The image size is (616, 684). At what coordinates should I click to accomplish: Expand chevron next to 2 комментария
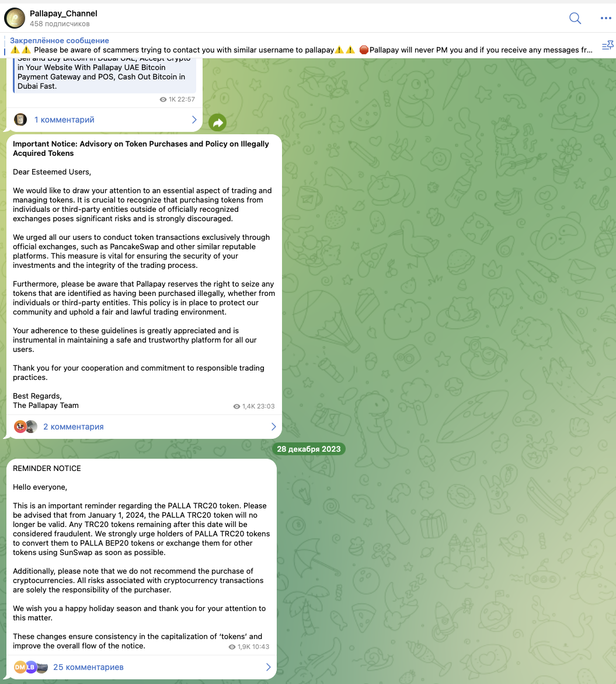pyautogui.click(x=273, y=427)
